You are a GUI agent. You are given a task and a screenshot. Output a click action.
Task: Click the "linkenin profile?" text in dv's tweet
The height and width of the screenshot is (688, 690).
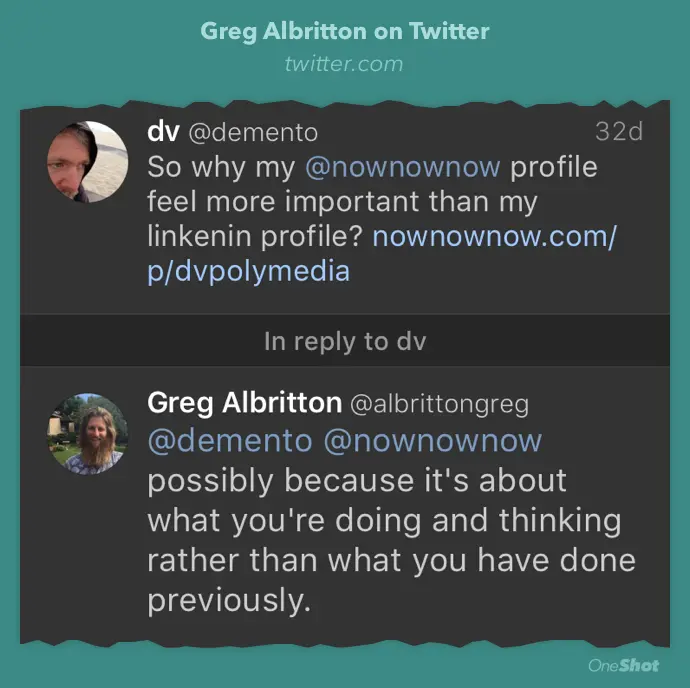tap(255, 238)
